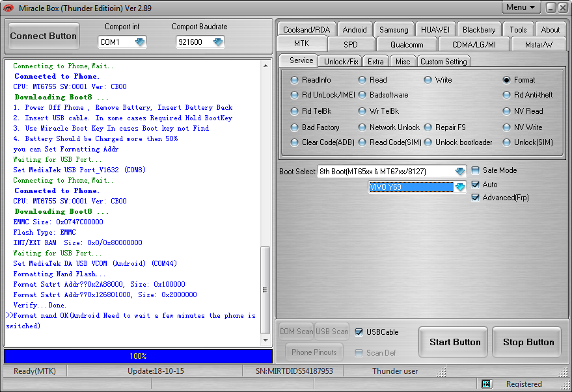The height and width of the screenshot is (392, 572).
Task: Switch to the SPD tab
Action: pyautogui.click(x=351, y=44)
